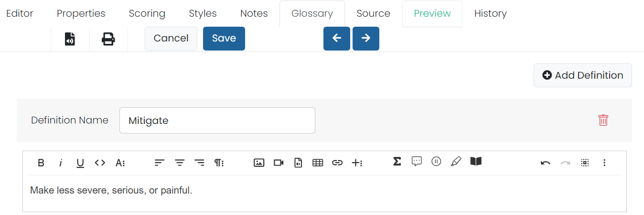Insert an image into the definition
The image size is (644, 215).
(259, 163)
